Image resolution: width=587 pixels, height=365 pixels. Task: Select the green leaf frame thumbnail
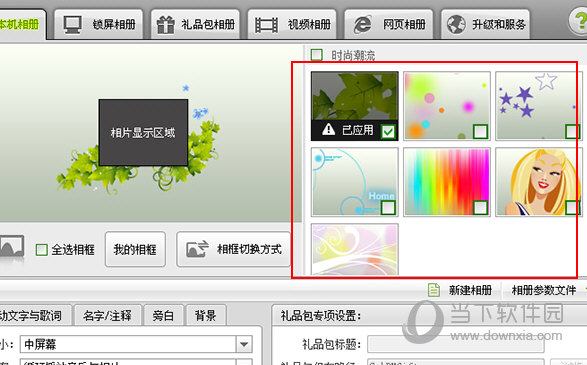pyautogui.click(x=355, y=106)
